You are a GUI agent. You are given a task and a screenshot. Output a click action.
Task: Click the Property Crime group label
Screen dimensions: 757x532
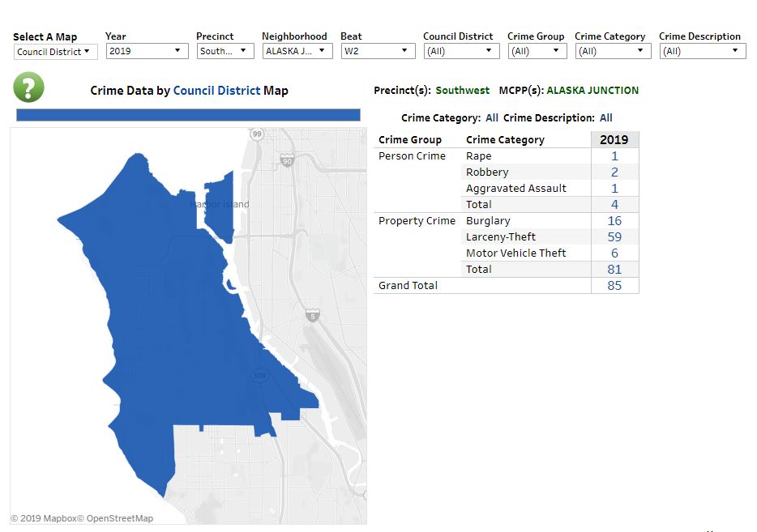pos(417,220)
